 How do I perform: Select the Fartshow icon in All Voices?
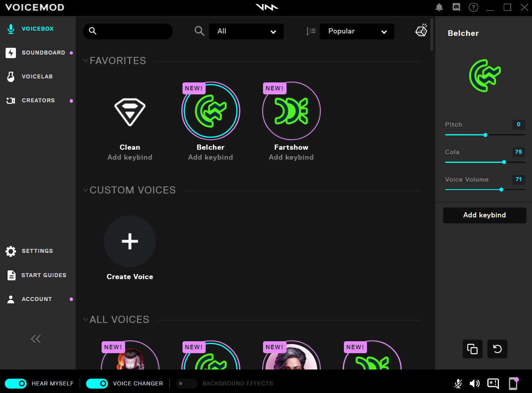tap(372, 355)
